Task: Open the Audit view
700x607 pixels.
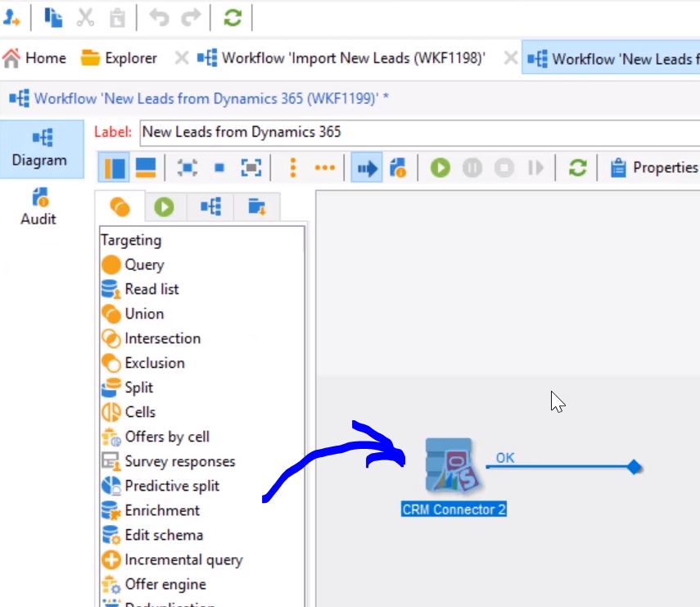Action: (39, 206)
